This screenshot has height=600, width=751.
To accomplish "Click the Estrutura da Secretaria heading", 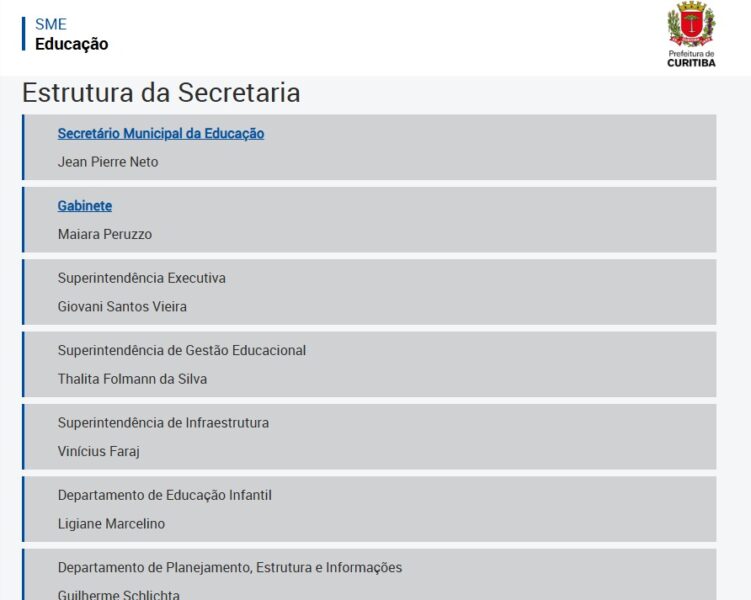I will [x=161, y=93].
